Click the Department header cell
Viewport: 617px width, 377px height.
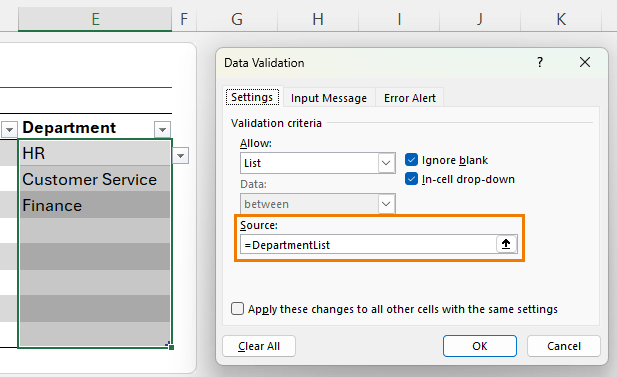click(x=95, y=128)
